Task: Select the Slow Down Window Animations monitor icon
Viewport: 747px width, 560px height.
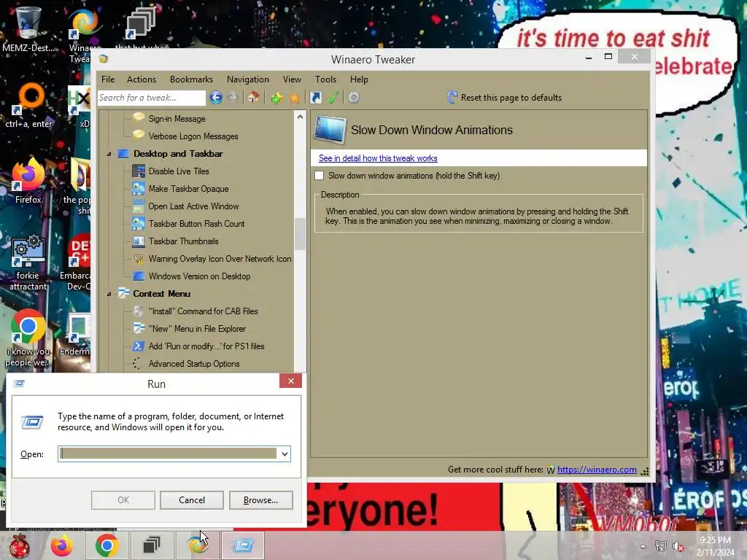Action: click(x=330, y=130)
